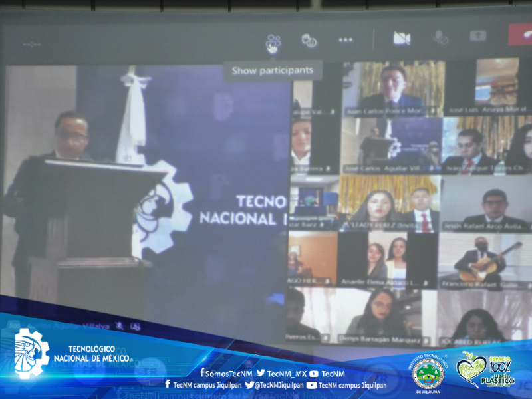The image size is (532, 399).
Task: Select the José Carlos Aguilar small video tile
Action: tap(391, 146)
